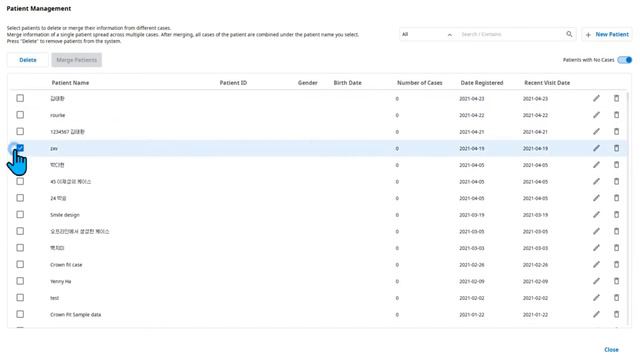This screenshot has width=640, height=360.
Task: Check the box for patient registered 2021-04-23
Action: tap(20, 98)
